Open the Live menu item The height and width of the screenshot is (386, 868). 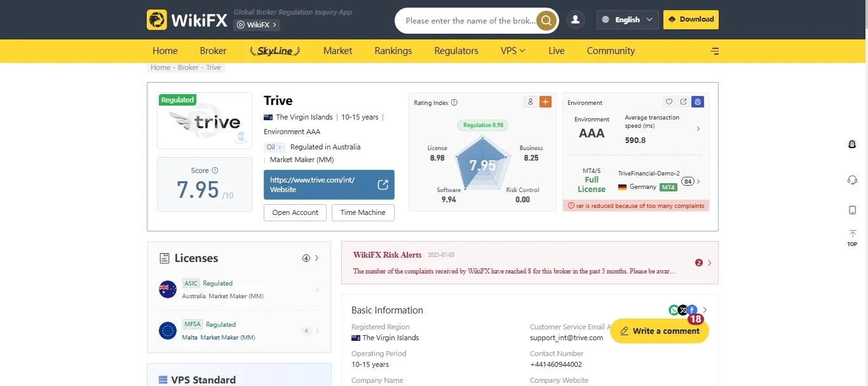point(557,51)
